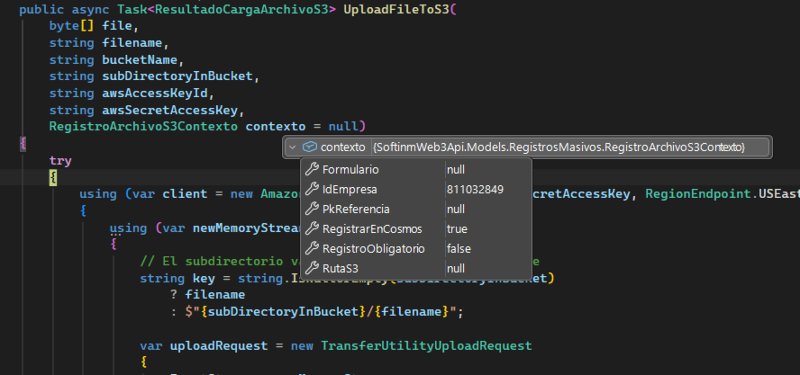800x375 pixels.
Task: Select the RegistroObligatorio false value
Action: (459, 249)
